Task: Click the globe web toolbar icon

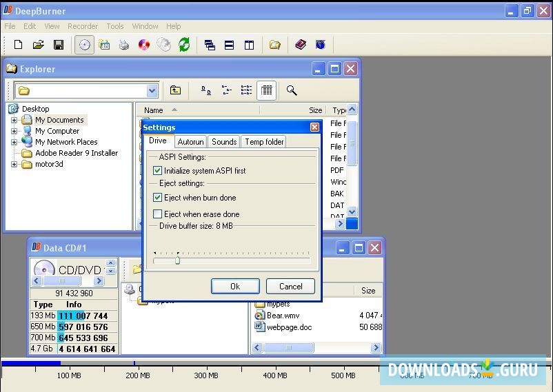Action: coord(320,45)
